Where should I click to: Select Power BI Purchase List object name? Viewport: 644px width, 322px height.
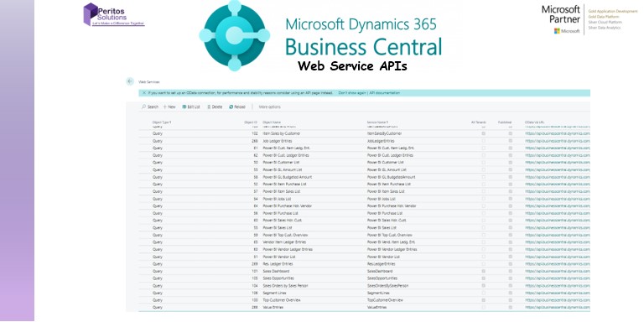281,213
